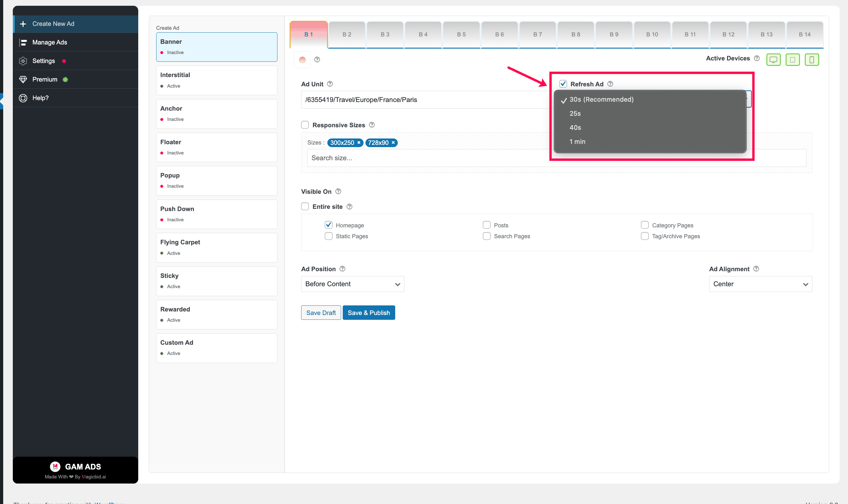Switch to the B 7 tab

click(538, 35)
